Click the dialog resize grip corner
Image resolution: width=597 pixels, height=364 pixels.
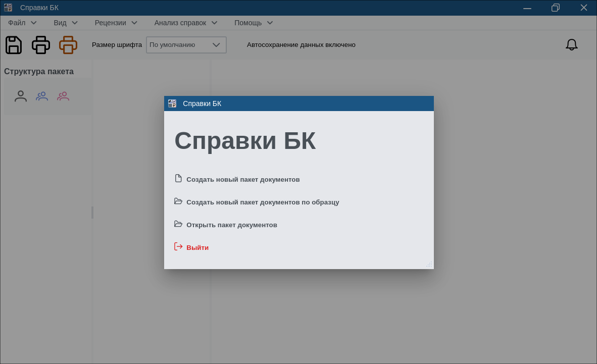(x=429, y=264)
